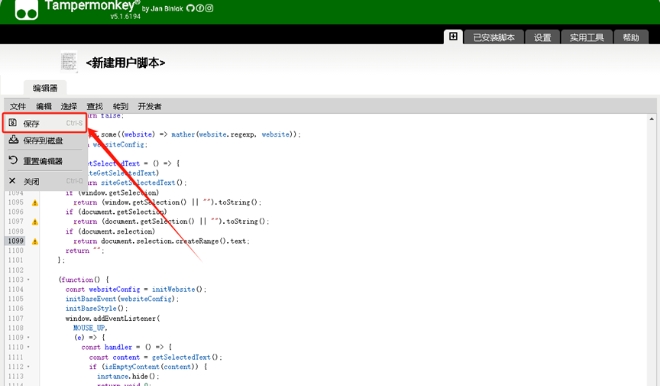Image resolution: width=660 pixels, height=386 pixels.
Task: Choose 保存到磁盘 from the file menu
Action: [x=45, y=140]
